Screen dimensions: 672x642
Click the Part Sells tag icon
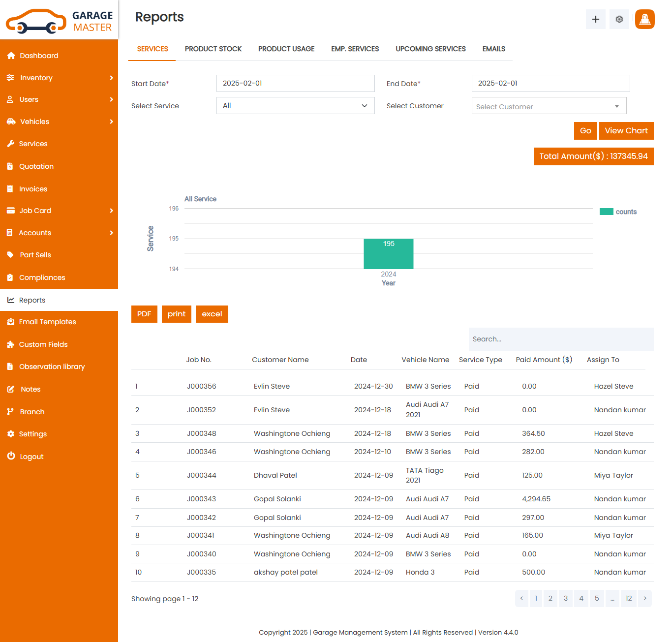(x=11, y=255)
